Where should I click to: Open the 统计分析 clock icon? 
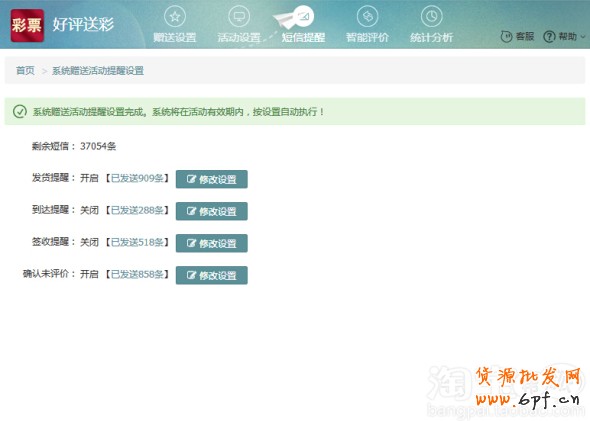click(x=432, y=17)
